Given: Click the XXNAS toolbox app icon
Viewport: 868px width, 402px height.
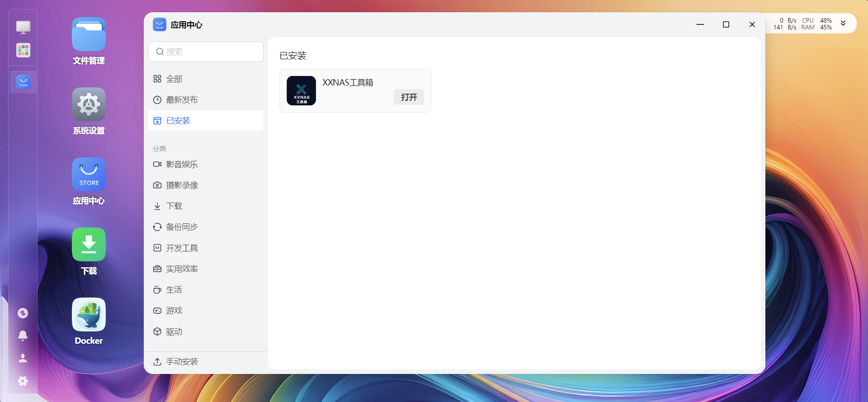Looking at the screenshot, I should (x=301, y=90).
